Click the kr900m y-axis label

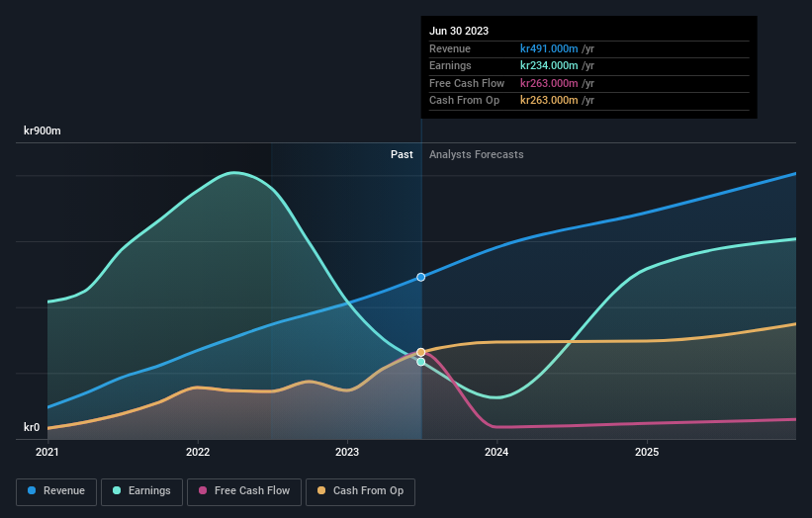[x=43, y=130]
